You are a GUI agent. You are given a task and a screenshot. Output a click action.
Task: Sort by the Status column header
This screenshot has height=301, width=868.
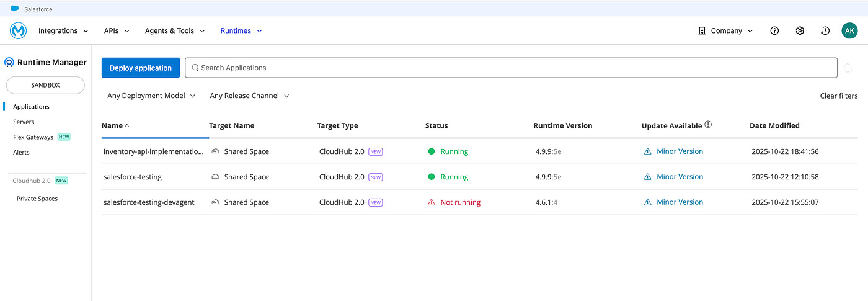[x=436, y=125]
